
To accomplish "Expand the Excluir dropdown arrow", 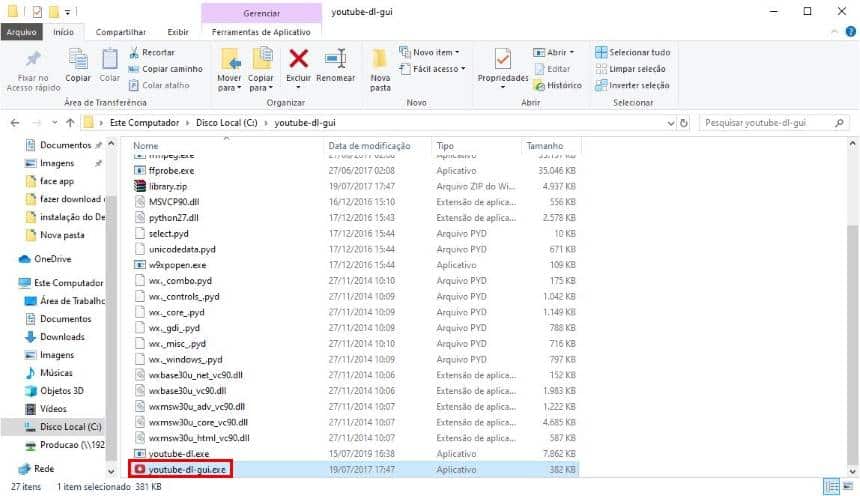I will coord(298,88).
